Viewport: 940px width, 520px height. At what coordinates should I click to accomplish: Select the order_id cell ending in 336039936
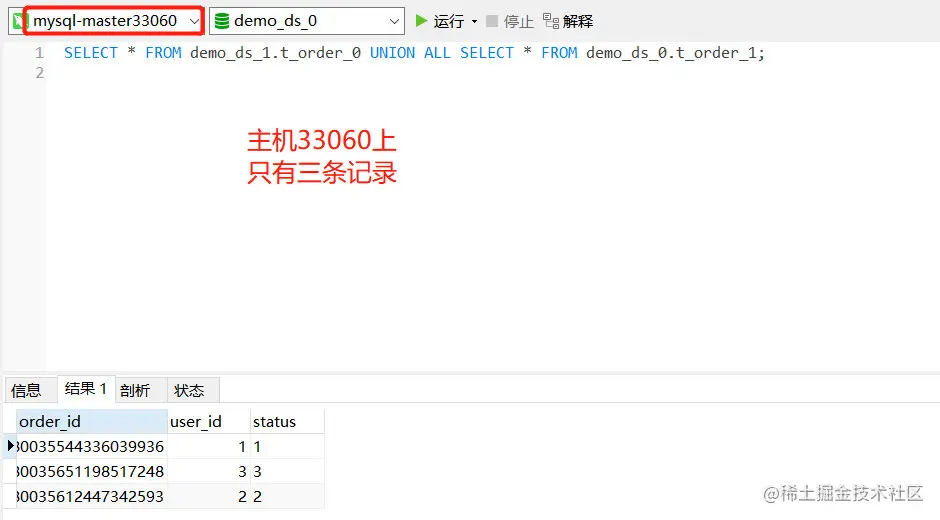click(x=92, y=446)
